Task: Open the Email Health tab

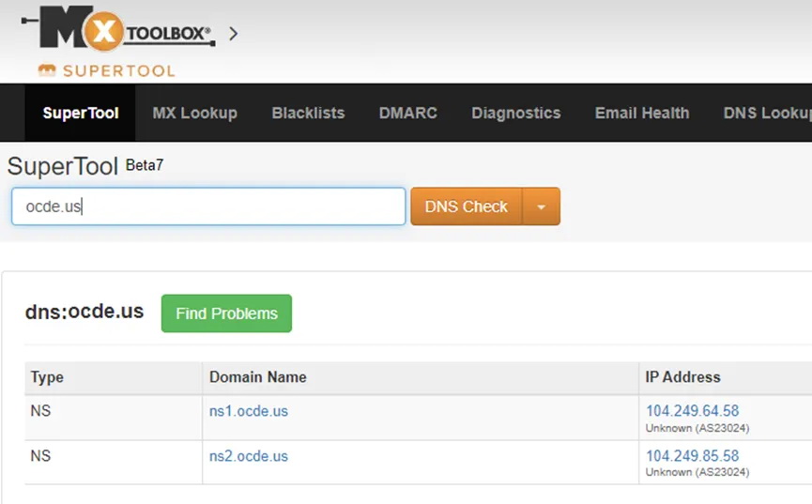Action: tap(642, 113)
